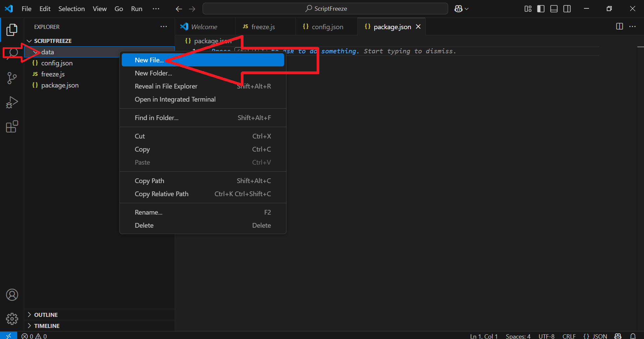This screenshot has height=339, width=644.
Task: Open the Explorer view in activity bar
Action: [12, 30]
